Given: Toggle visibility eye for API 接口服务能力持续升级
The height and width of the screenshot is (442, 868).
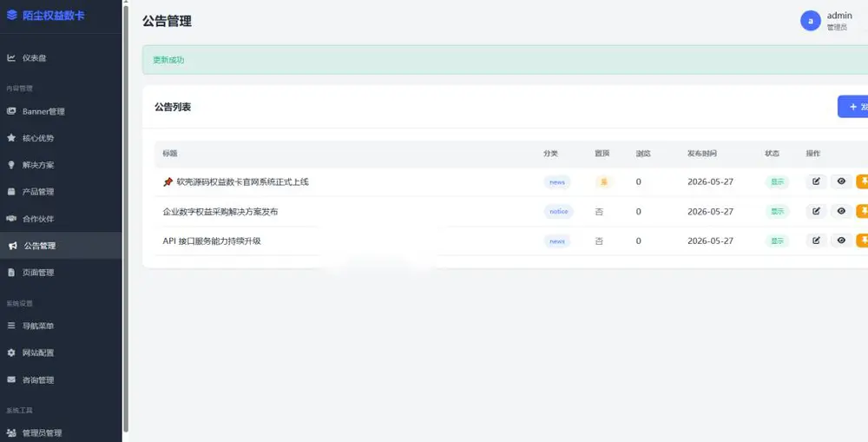Looking at the screenshot, I should coord(841,241).
